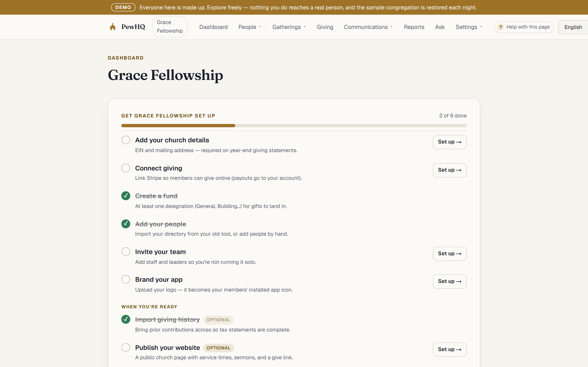Click the green checkmark beside Import giving history

pos(126,319)
